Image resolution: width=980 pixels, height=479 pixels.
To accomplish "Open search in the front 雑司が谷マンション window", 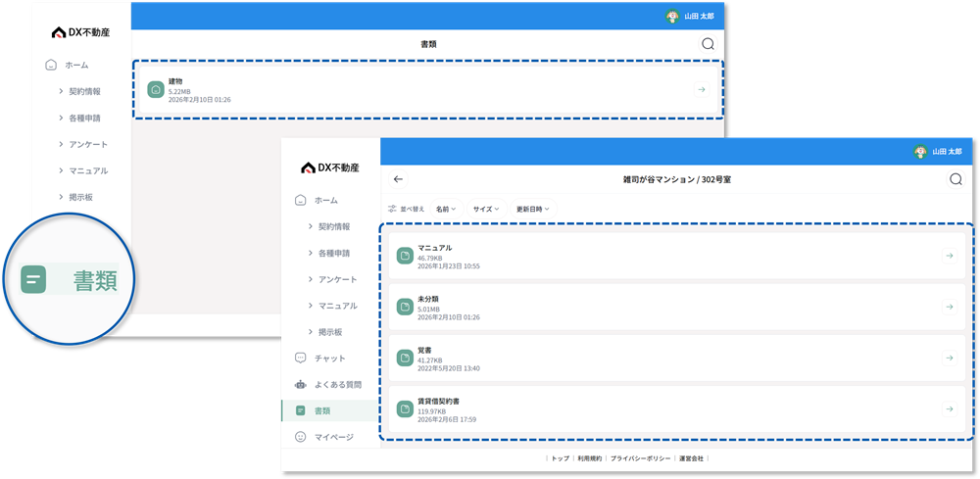I will (955, 179).
